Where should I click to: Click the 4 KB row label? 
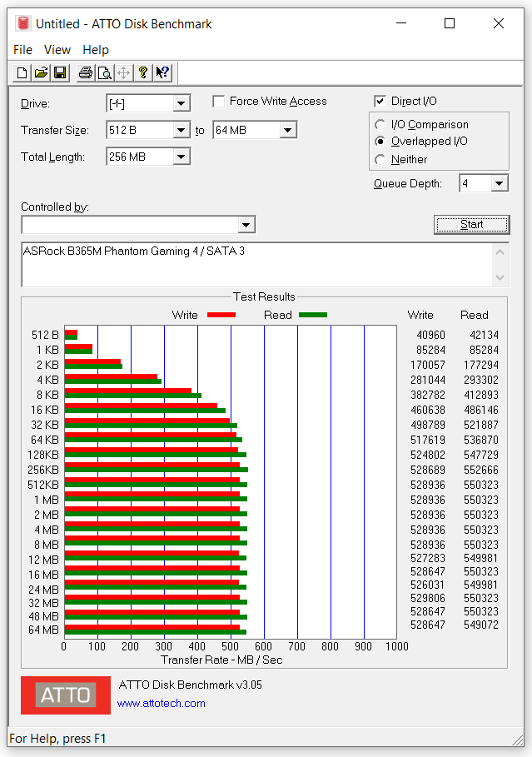click(x=47, y=380)
